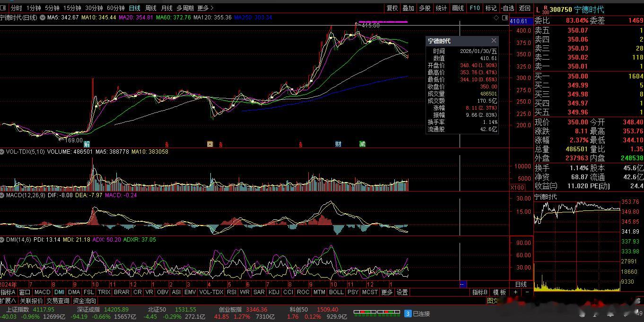Click the 返回 back button
This screenshot has width=644, height=322.
pos(525,8)
